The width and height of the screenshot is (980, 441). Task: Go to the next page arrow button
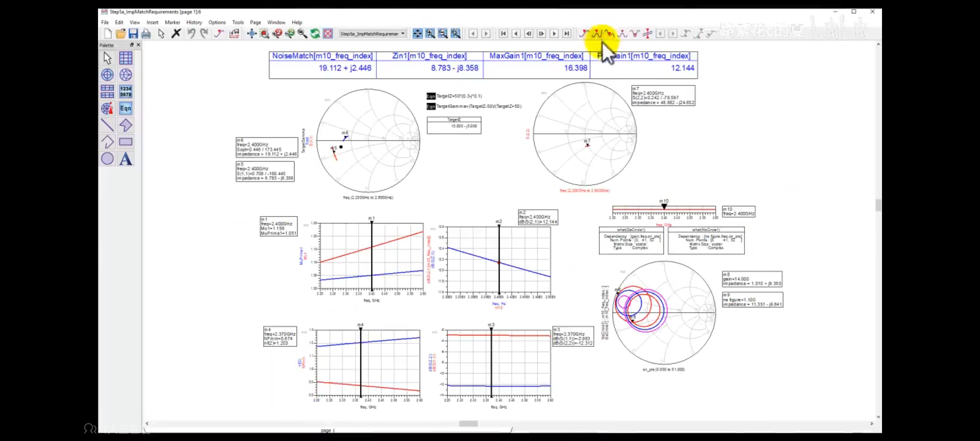(486, 34)
